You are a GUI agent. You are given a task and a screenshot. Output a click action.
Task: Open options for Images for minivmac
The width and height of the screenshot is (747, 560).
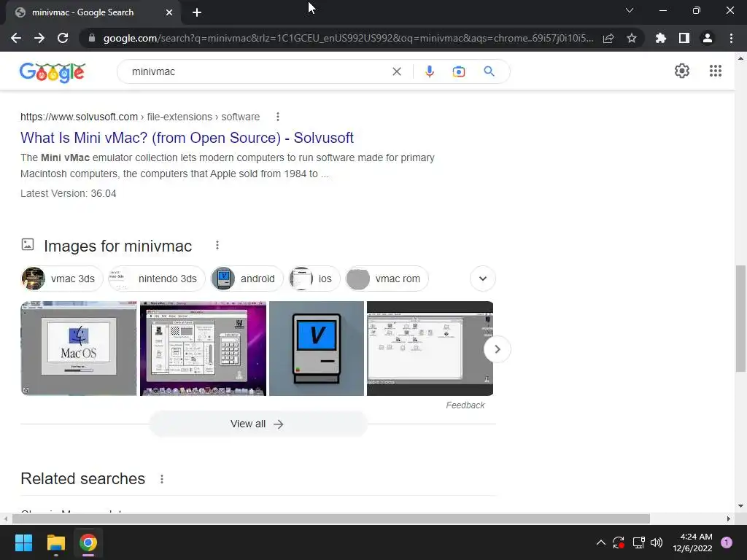(217, 245)
